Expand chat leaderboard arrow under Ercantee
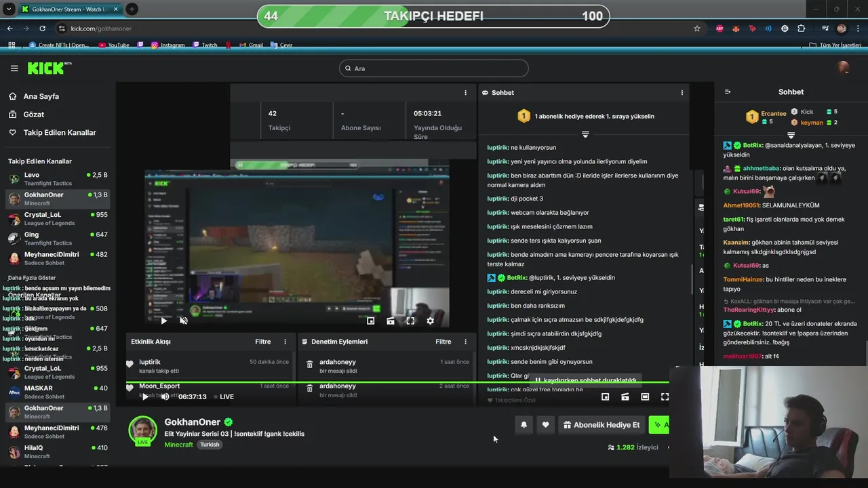Viewport: 868px width, 488px height. point(791,135)
